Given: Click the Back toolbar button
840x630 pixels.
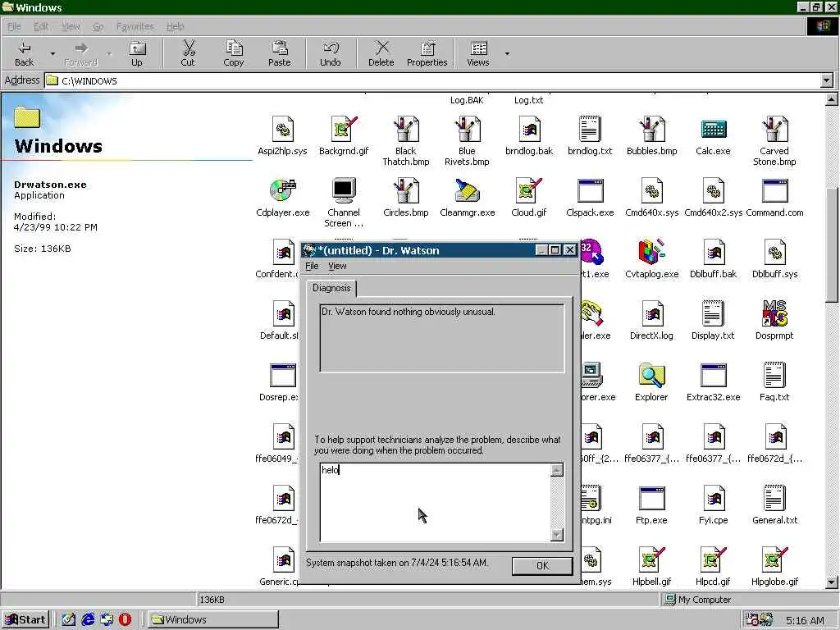Looking at the screenshot, I should pyautogui.click(x=24, y=53).
